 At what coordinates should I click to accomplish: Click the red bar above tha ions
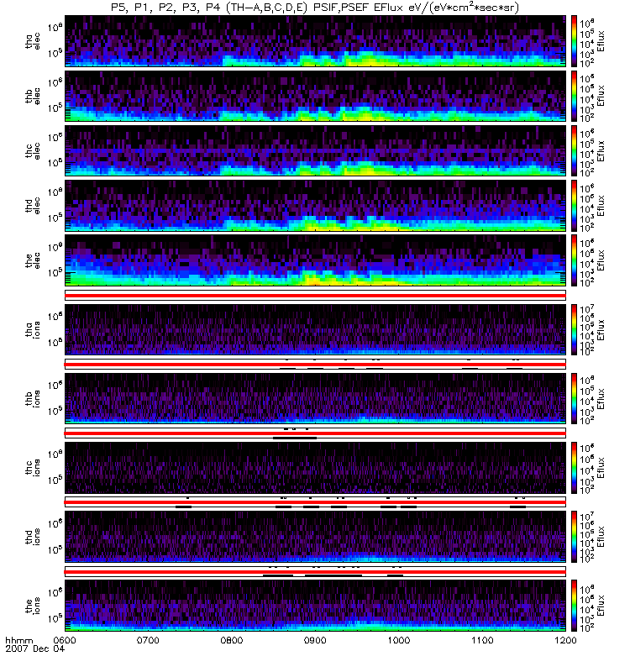[316, 296]
